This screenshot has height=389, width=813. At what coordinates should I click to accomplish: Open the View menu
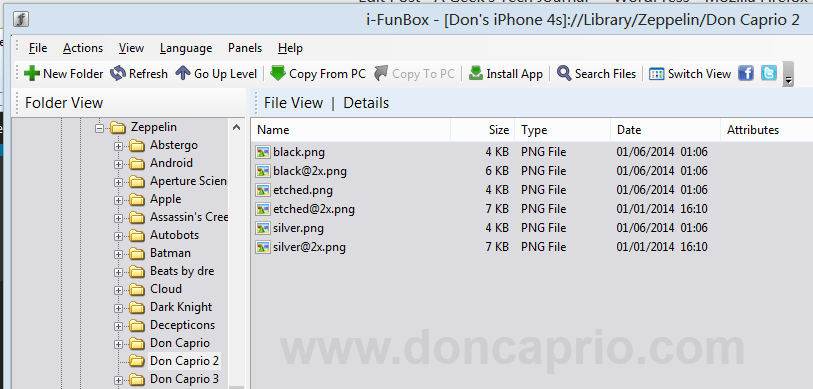click(x=131, y=48)
